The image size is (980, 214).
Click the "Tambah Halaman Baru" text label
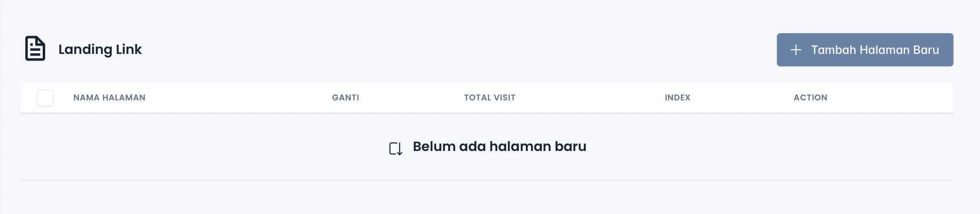[x=875, y=50]
